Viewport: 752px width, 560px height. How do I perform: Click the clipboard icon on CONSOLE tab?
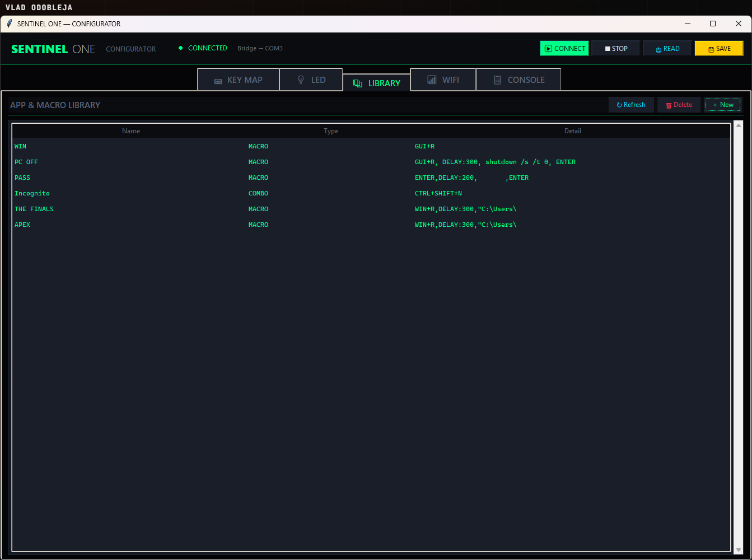tap(497, 80)
